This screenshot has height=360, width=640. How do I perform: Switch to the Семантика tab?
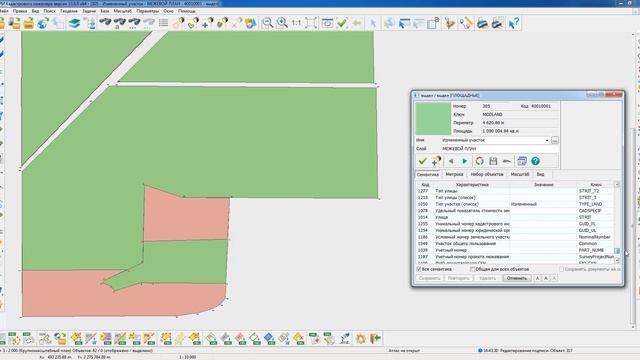click(427, 174)
